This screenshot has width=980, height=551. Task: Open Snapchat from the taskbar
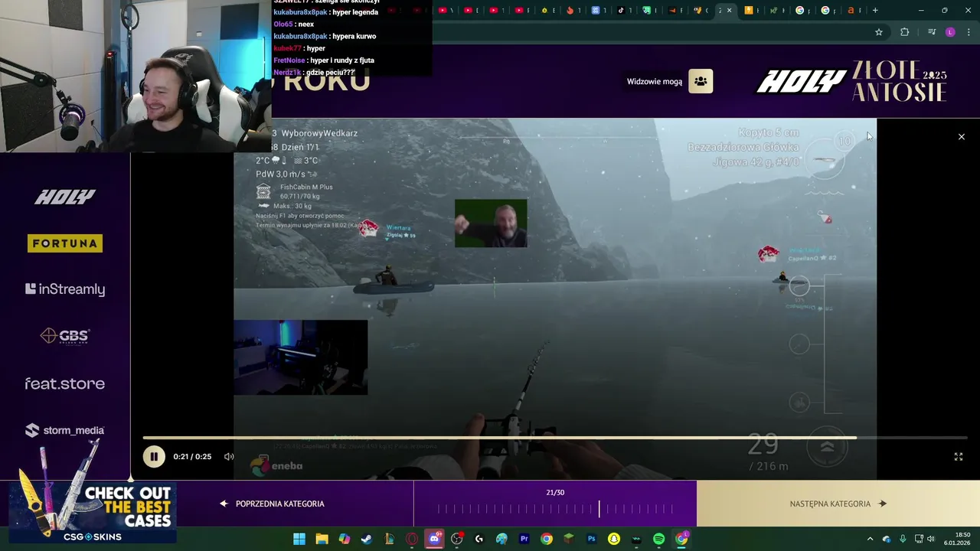pos(614,539)
